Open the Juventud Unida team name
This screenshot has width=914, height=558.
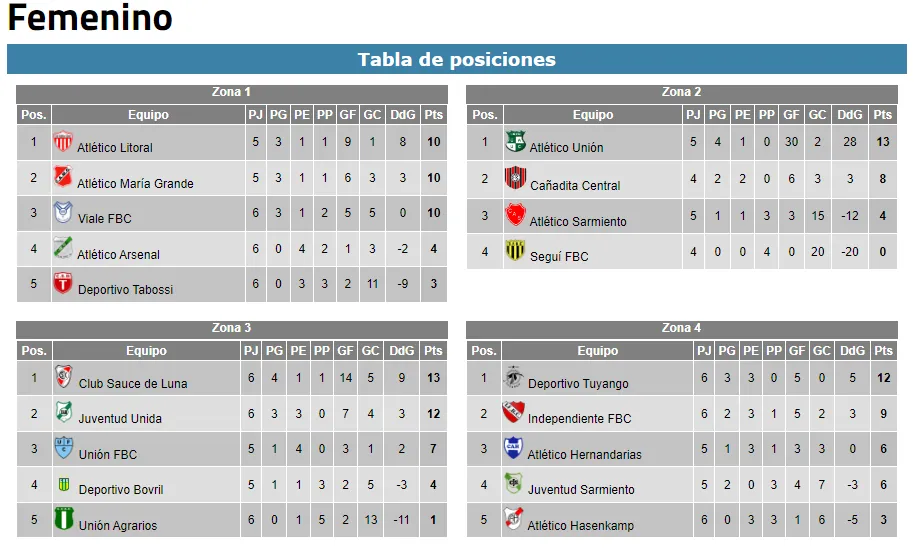coord(120,418)
